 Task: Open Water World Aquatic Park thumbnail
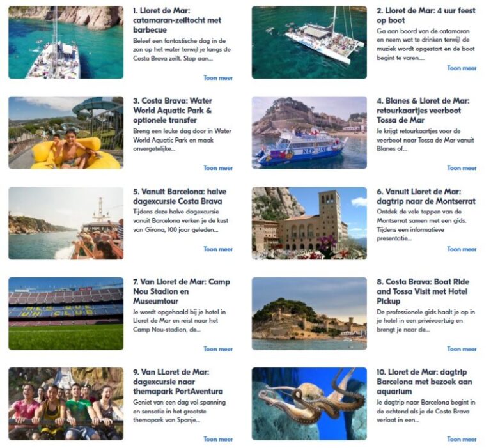[66, 132]
